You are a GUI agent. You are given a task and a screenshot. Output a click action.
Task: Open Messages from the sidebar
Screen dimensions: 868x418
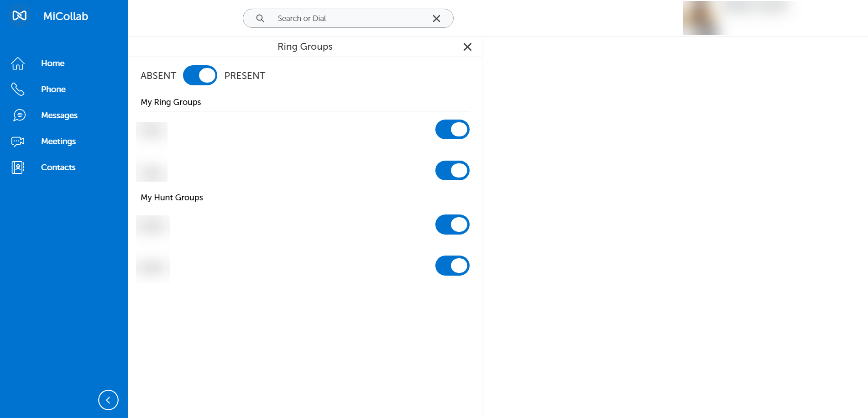(x=17, y=115)
